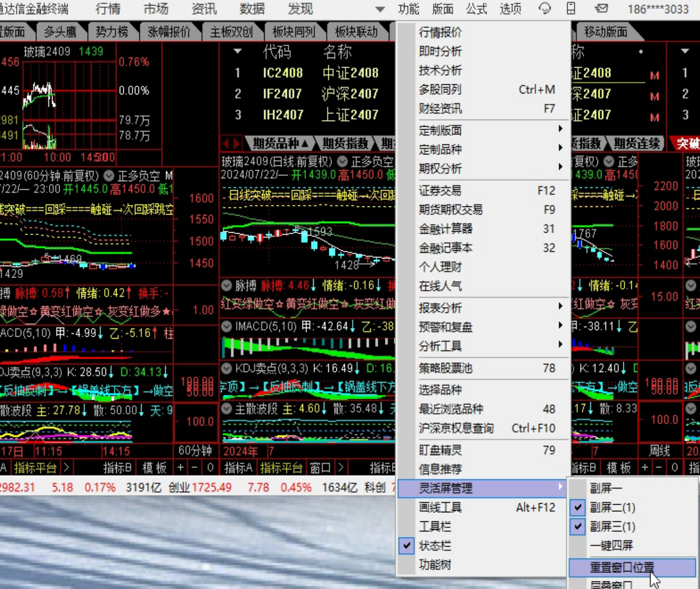The image size is (700, 589).
Task: Click the 资讯 top navigation item
Action: (204, 9)
